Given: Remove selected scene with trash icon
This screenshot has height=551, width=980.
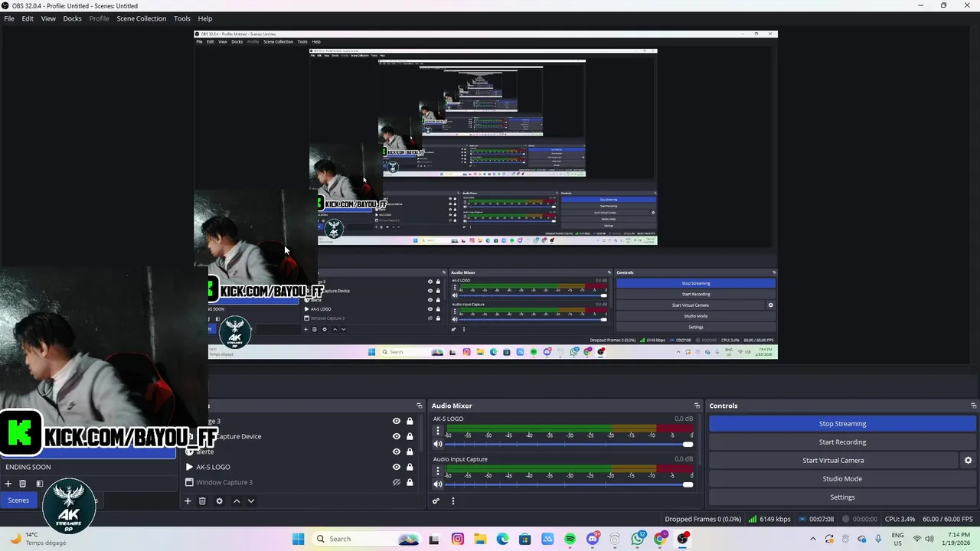Looking at the screenshot, I should point(22,484).
